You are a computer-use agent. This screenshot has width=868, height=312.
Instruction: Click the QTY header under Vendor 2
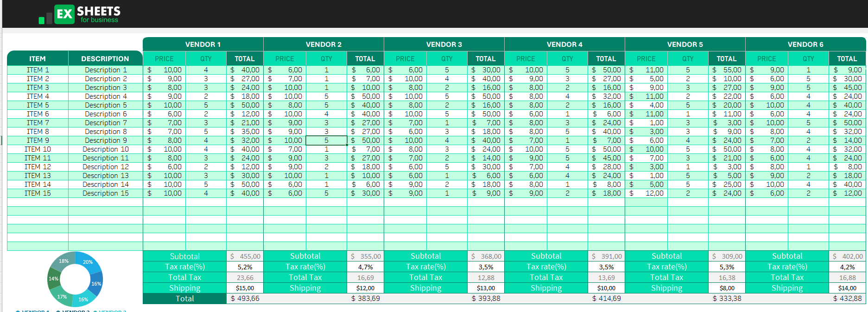click(326, 59)
